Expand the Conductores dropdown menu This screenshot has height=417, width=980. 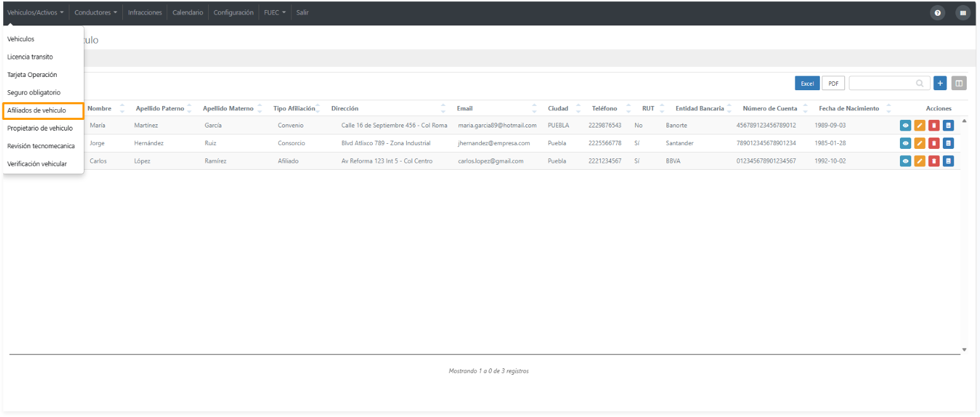(96, 13)
